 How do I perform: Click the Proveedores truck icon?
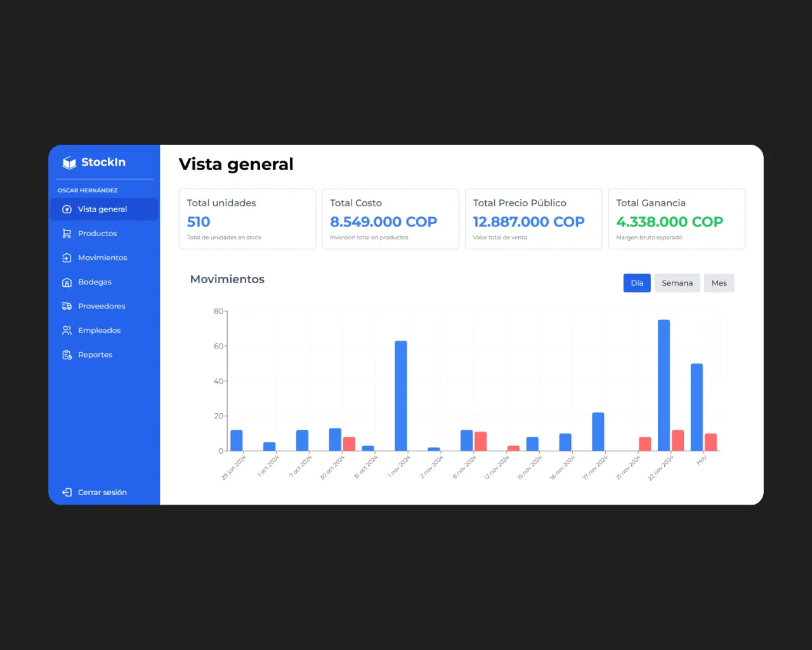[67, 307]
